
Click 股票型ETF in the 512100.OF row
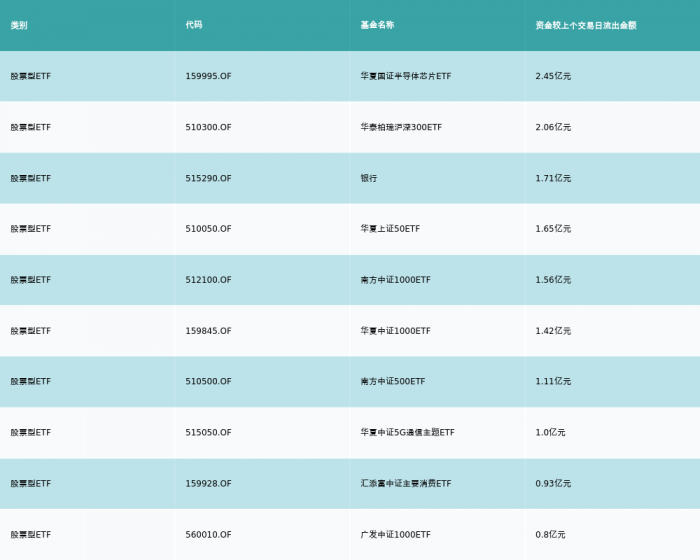pyautogui.click(x=31, y=280)
